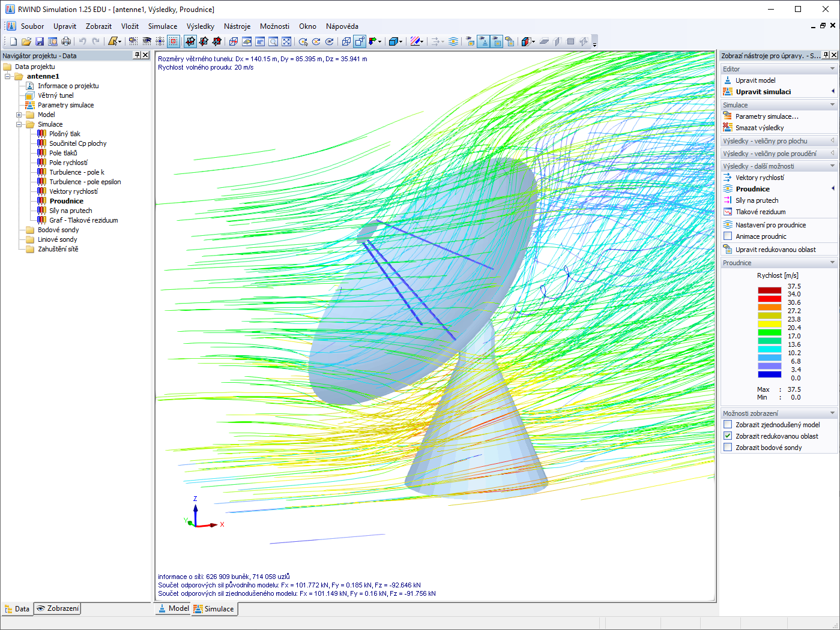
Task: Close the Navigátor projektu panel
Action: (145, 55)
